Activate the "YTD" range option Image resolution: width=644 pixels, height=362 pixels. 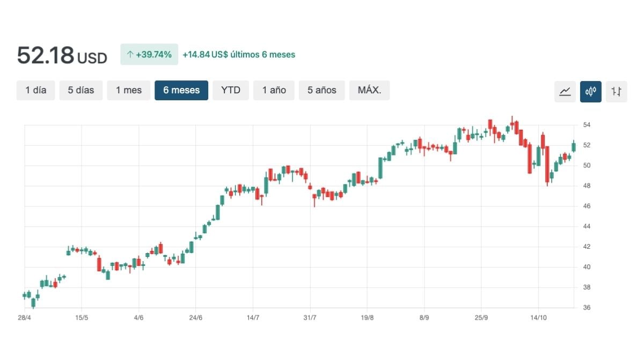tap(231, 90)
